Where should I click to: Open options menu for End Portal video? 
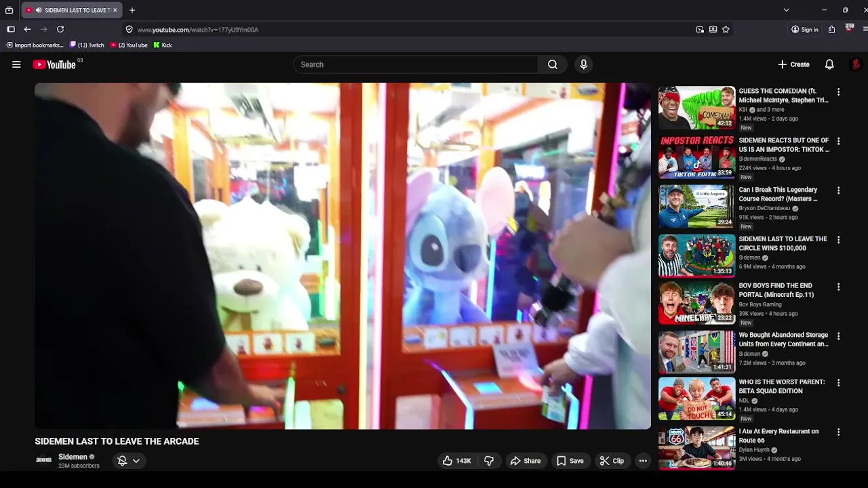click(838, 287)
